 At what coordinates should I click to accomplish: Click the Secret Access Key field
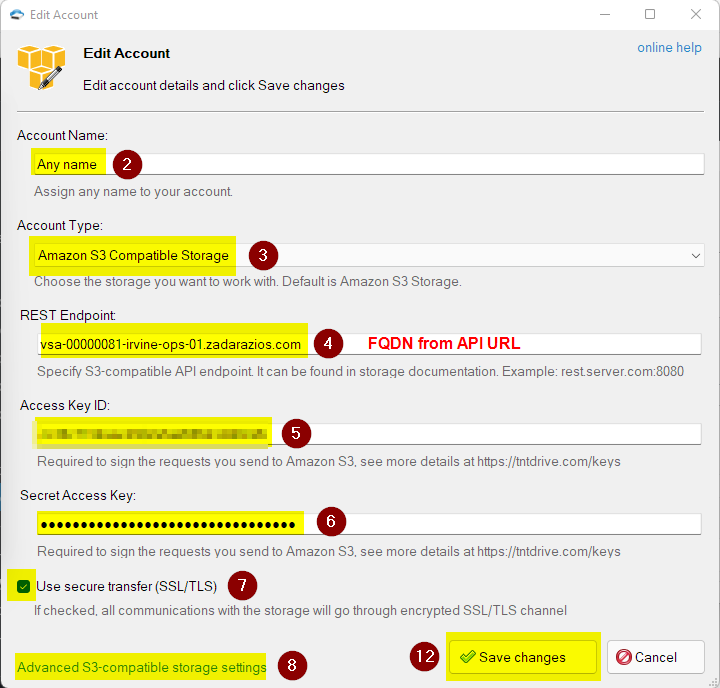369,524
